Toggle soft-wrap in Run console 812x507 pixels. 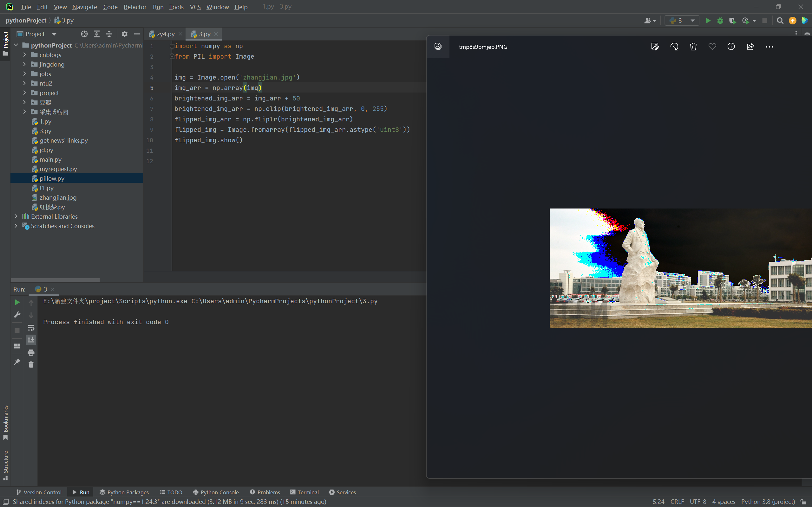31,328
